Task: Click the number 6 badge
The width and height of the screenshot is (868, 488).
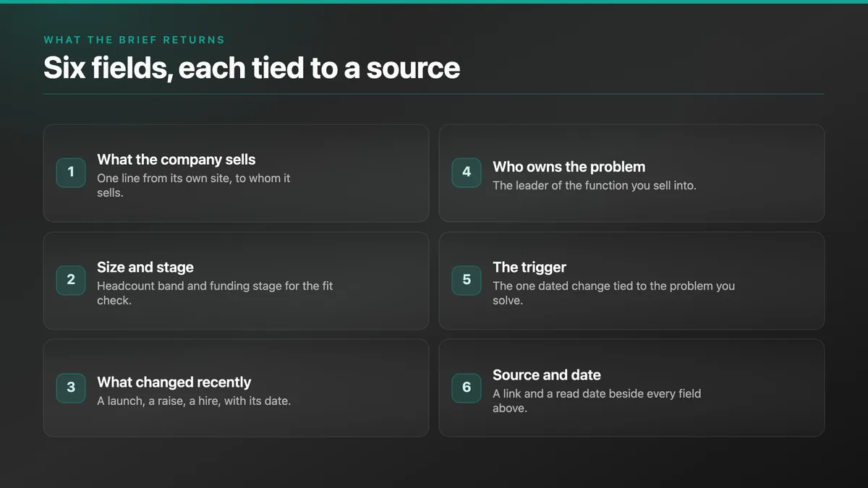Action: click(x=467, y=388)
